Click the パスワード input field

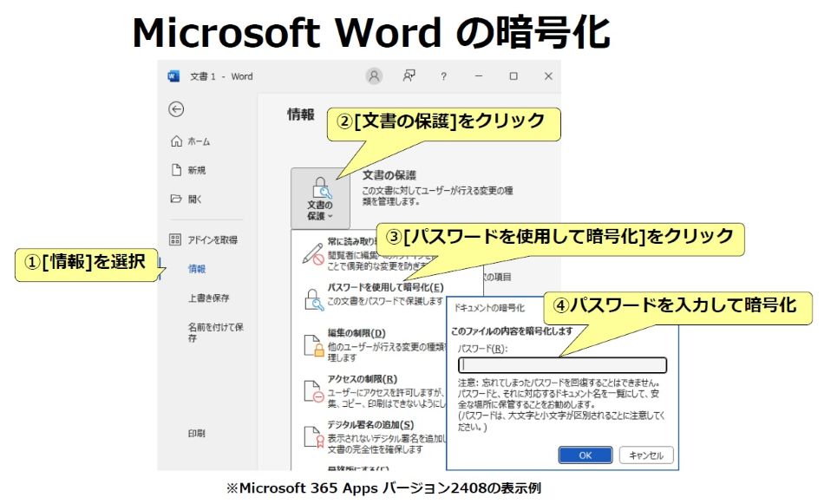click(x=562, y=365)
